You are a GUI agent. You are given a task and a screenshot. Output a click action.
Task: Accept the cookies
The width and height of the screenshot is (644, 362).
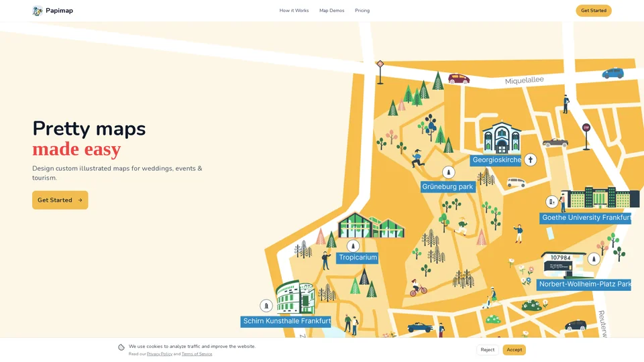pyautogui.click(x=514, y=350)
